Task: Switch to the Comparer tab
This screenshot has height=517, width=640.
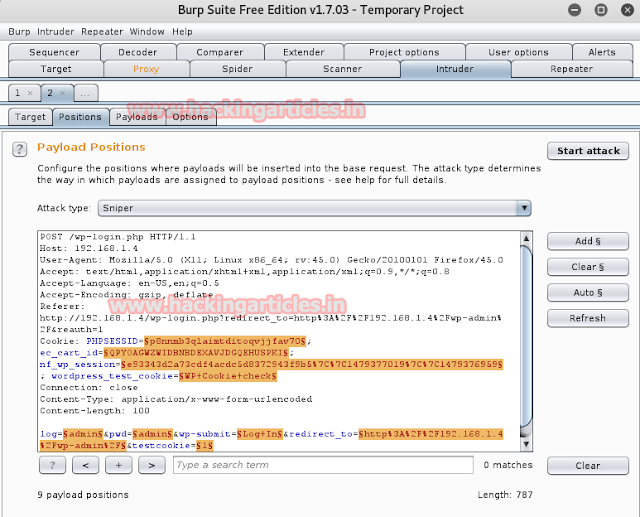Action: tap(220, 52)
